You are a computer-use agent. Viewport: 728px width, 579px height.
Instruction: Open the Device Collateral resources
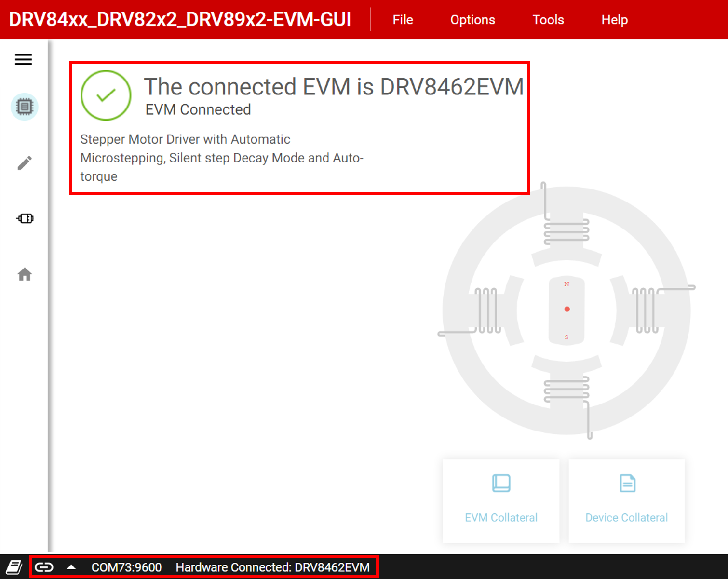[x=626, y=517]
